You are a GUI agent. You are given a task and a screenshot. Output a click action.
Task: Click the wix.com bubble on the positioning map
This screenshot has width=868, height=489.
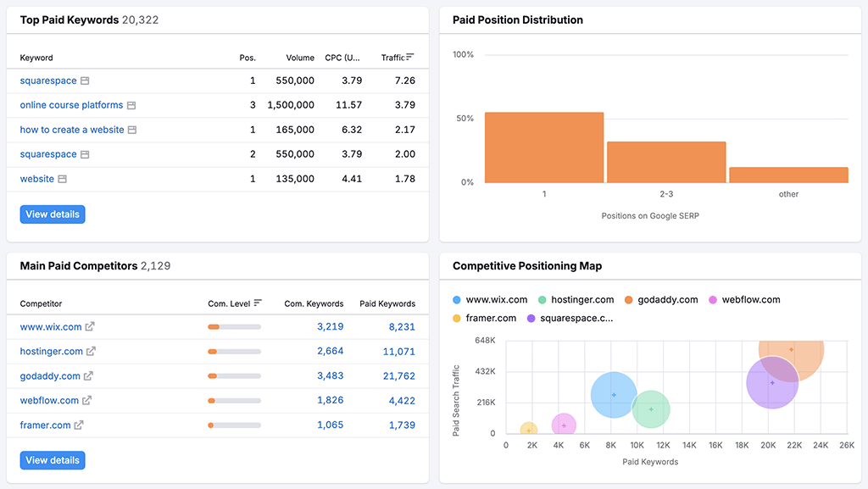pyautogui.click(x=613, y=394)
